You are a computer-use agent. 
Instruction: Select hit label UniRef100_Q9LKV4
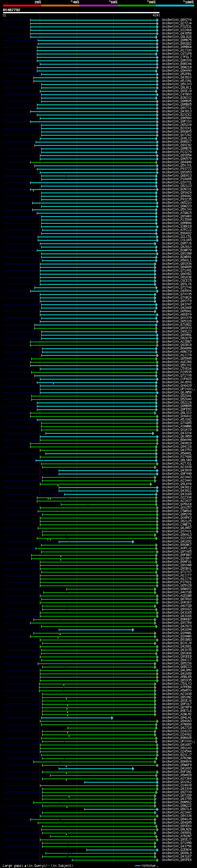pyautogui.click(x=177, y=483)
